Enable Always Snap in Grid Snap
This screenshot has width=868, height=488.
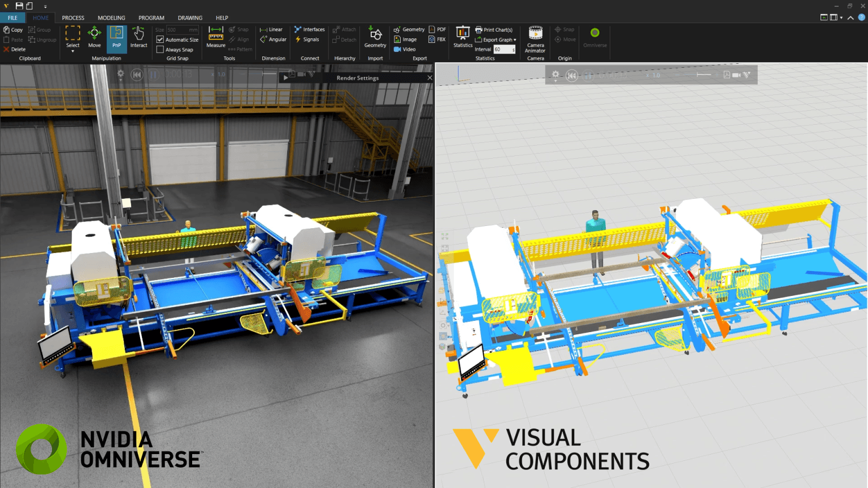point(160,50)
